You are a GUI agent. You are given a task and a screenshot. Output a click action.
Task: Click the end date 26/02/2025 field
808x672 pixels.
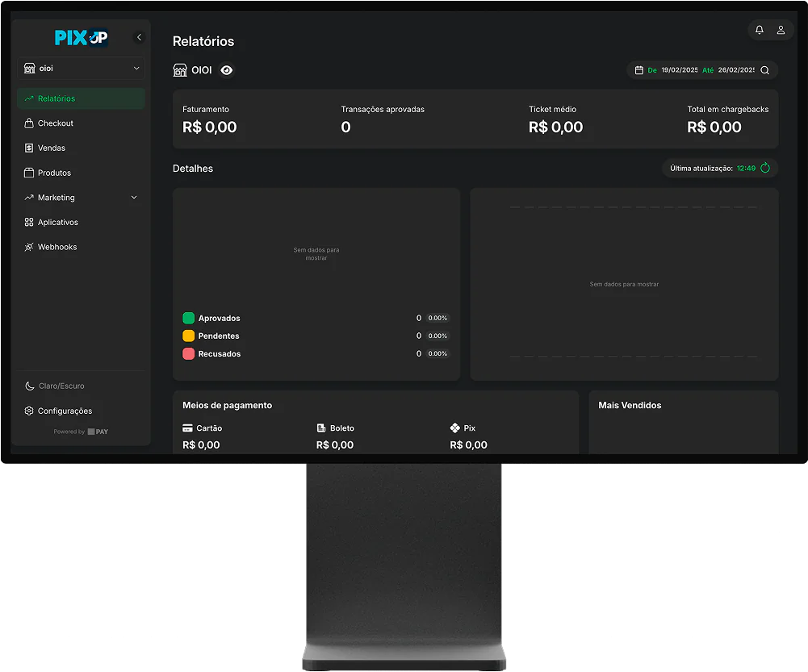coord(735,70)
